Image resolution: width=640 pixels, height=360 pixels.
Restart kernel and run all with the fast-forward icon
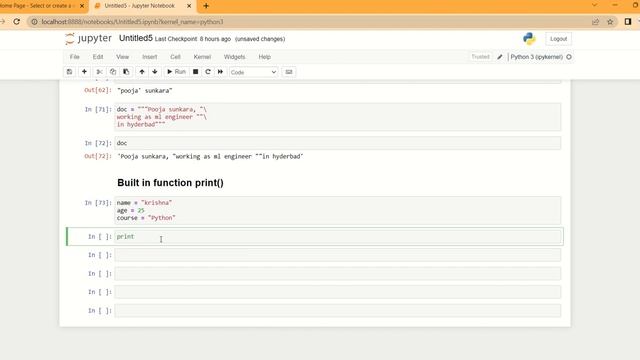(x=220, y=72)
